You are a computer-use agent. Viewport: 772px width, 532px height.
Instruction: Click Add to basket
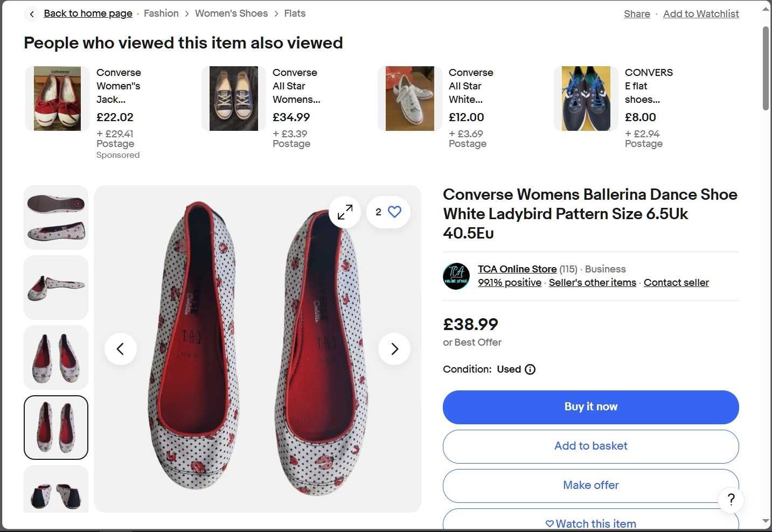pyautogui.click(x=590, y=446)
